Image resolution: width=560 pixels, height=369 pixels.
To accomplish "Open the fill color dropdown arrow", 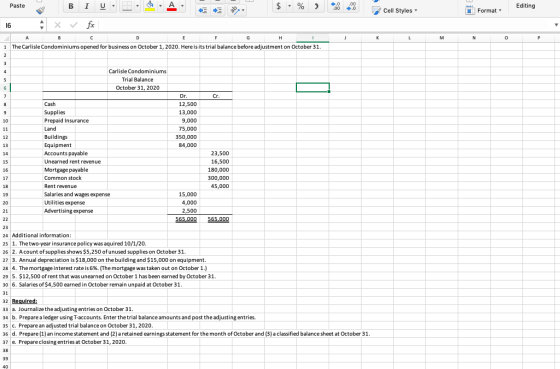I will [160, 6].
